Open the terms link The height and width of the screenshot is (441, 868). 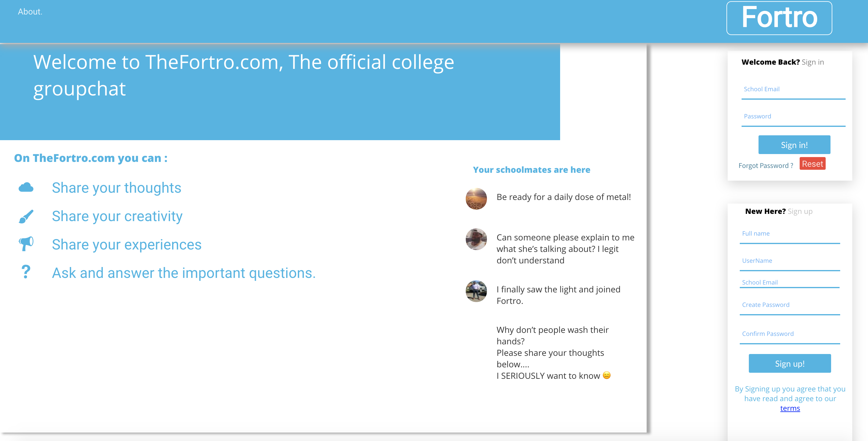coord(790,408)
